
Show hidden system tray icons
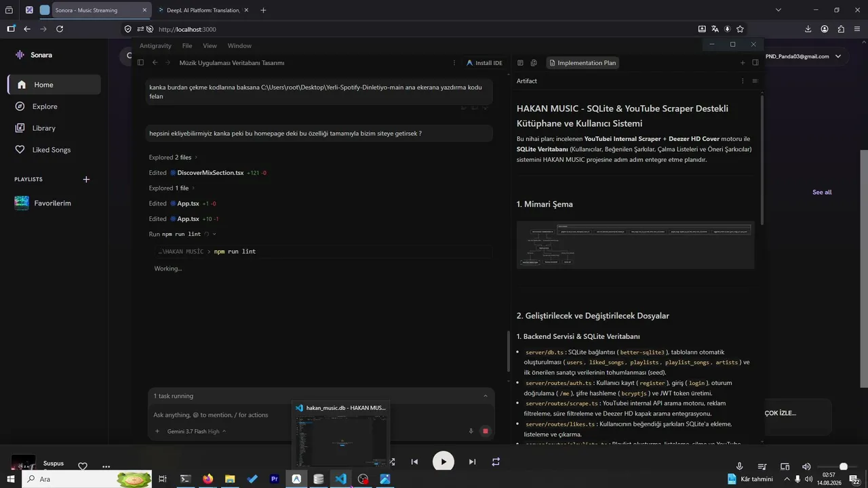(x=787, y=479)
